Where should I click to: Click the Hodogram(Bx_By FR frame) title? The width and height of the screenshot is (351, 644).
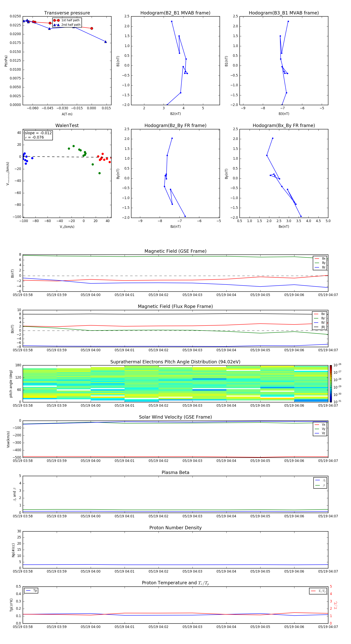pyautogui.click(x=284, y=125)
